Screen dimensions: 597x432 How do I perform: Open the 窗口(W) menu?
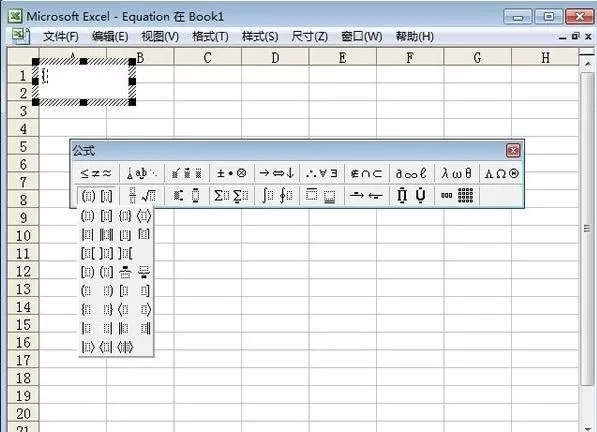362,37
